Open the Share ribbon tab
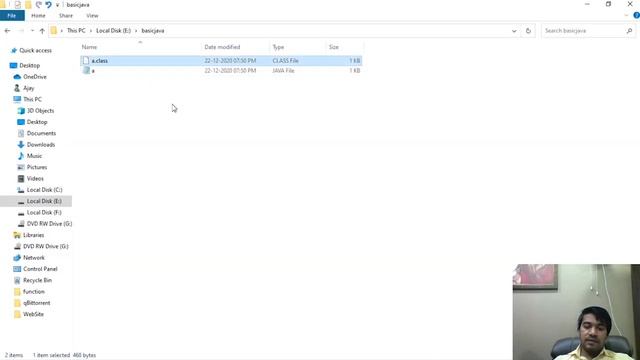 point(66,16)
